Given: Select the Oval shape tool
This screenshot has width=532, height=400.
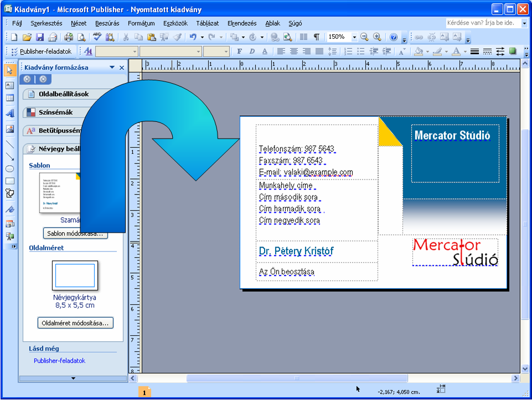Looking at the screenshot, I should point(9,169).
